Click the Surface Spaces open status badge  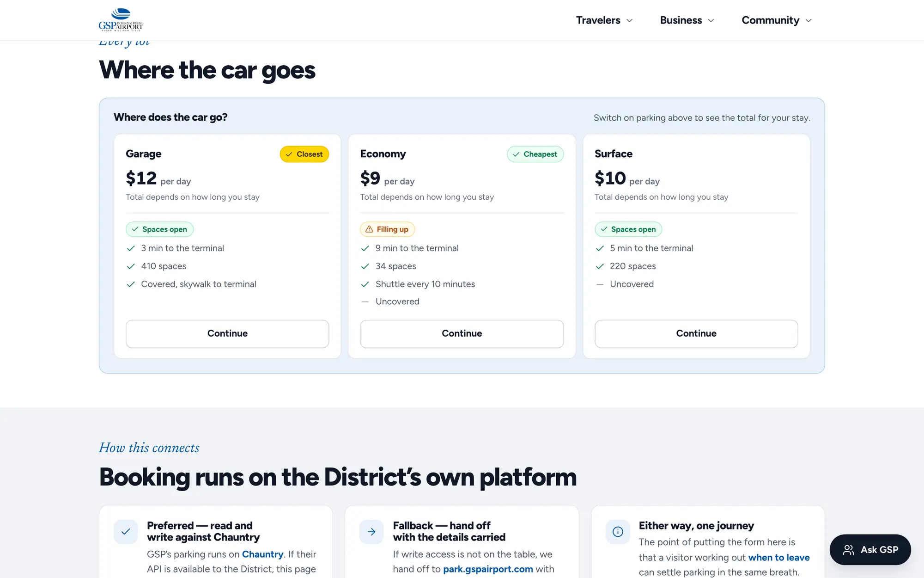[628, 229]
